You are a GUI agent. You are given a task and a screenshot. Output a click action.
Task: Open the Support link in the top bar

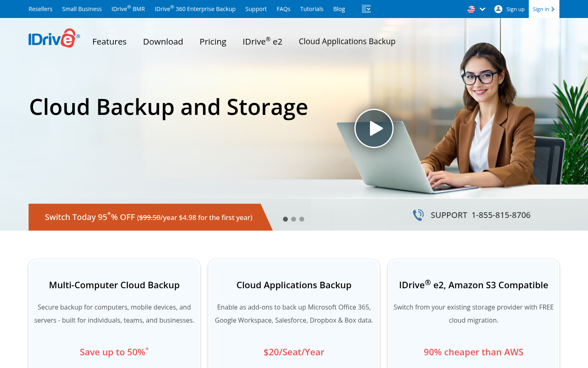(x=256, y=9)
